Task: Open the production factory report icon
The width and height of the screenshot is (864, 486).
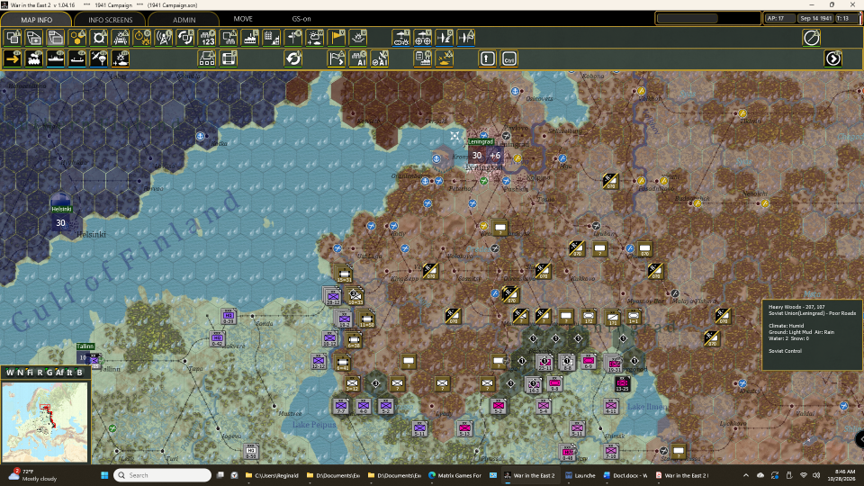Action: click(423, 58)
